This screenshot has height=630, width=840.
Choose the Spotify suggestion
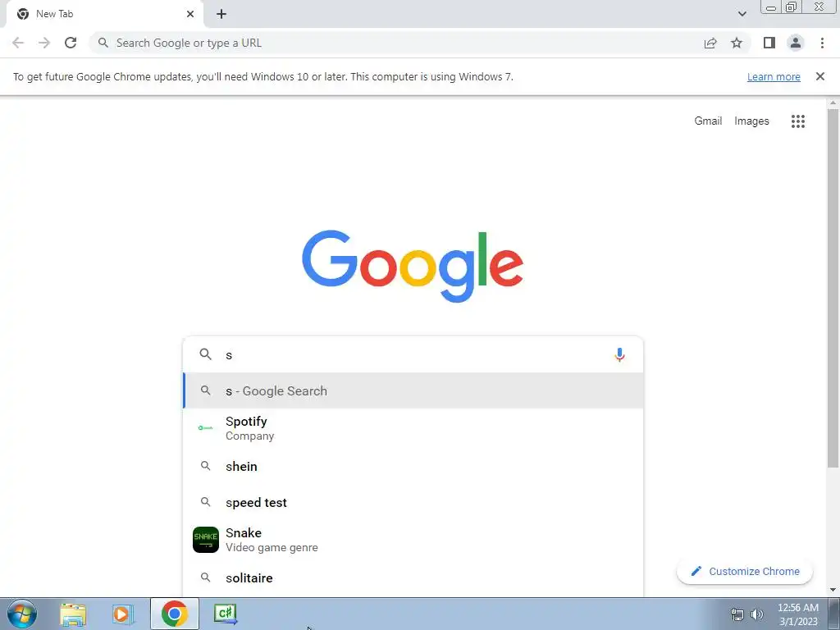413,428
